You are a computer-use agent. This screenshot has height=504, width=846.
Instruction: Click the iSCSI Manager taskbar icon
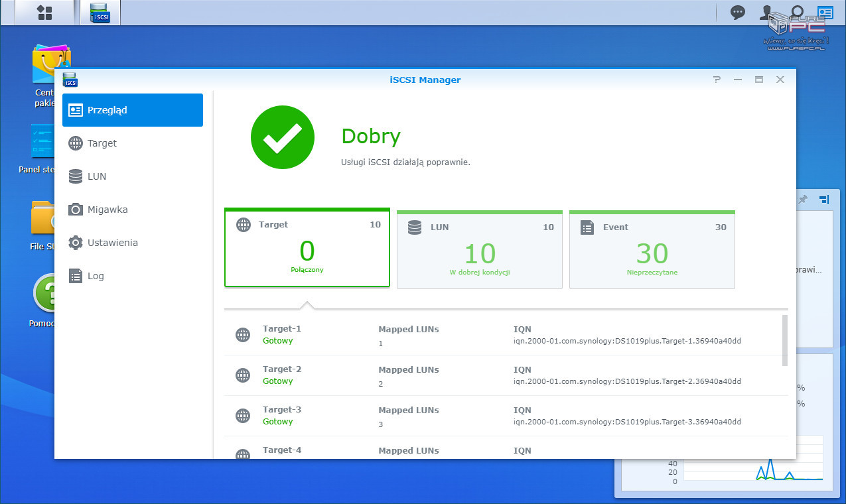[100, 13]
